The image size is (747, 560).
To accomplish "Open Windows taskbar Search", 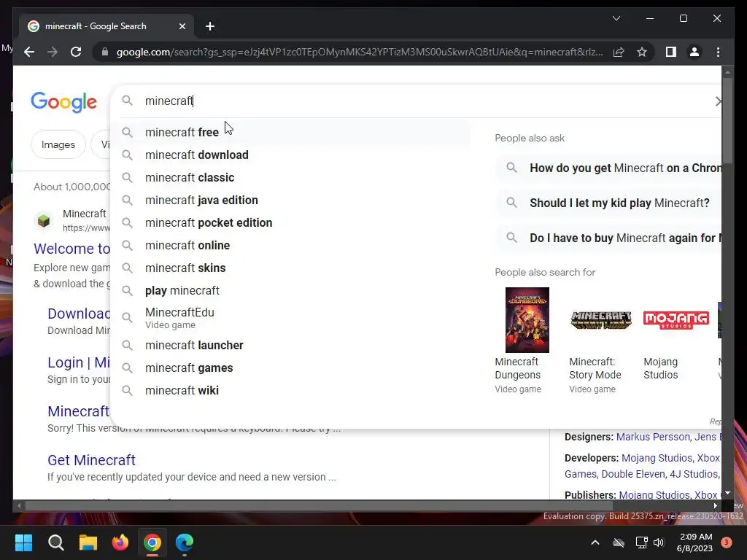I will [55, 542].
